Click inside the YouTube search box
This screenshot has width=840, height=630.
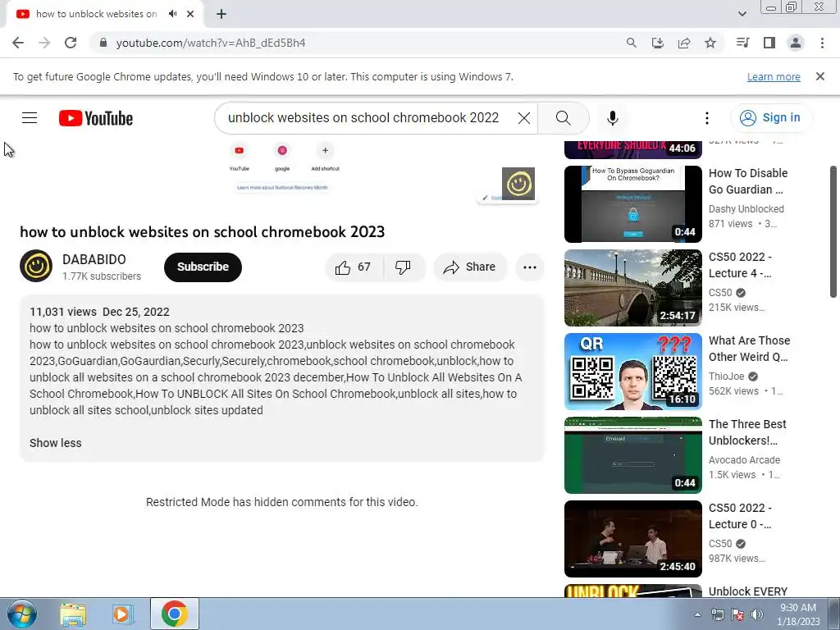pos(363,118)
